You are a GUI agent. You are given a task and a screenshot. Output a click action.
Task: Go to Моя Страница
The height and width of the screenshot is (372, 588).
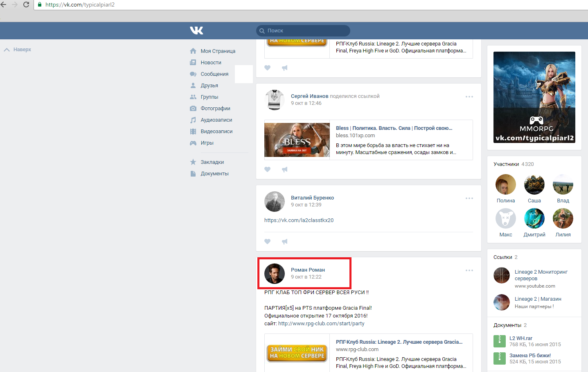[218, 51]
